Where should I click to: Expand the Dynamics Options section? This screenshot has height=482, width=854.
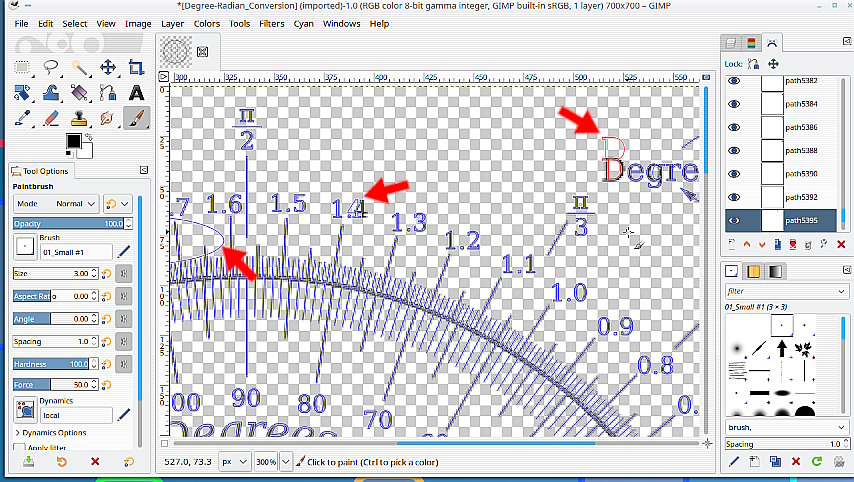(50, 432)
